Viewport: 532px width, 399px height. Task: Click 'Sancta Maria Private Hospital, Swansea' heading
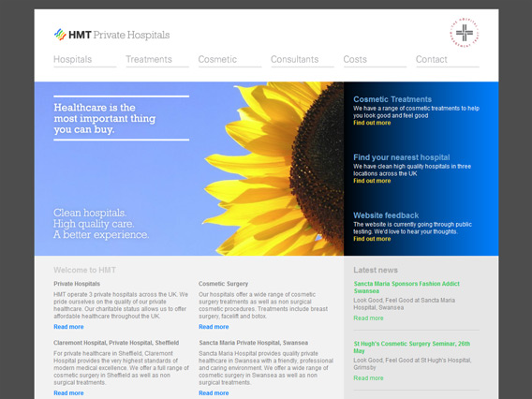pyautogui.click(x=254, y=343)
